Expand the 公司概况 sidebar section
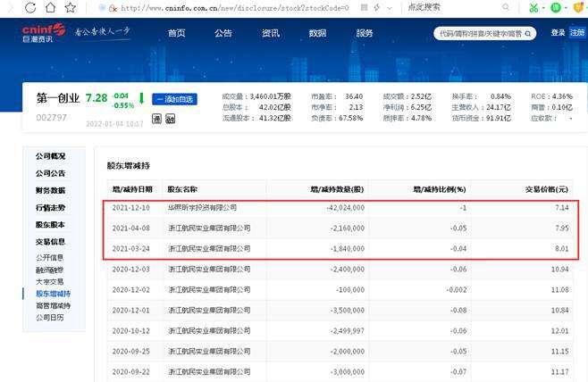 [x=50, y=156]
